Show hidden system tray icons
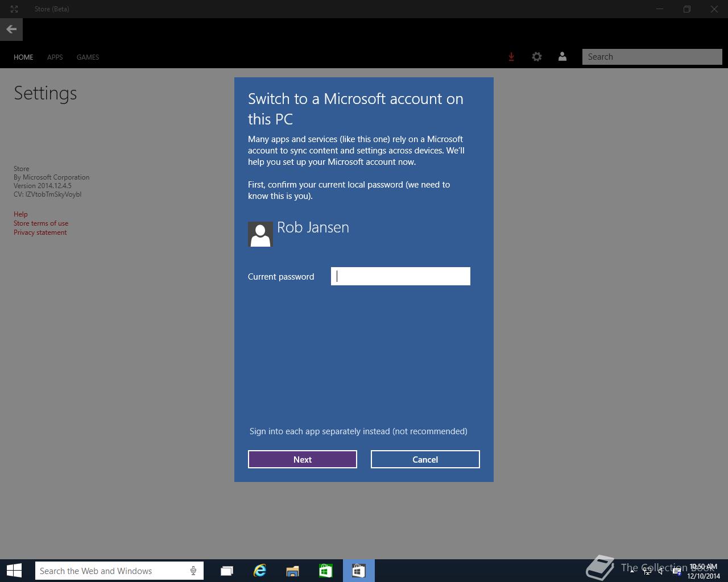The image size is (728, 582). click(632, 571)
